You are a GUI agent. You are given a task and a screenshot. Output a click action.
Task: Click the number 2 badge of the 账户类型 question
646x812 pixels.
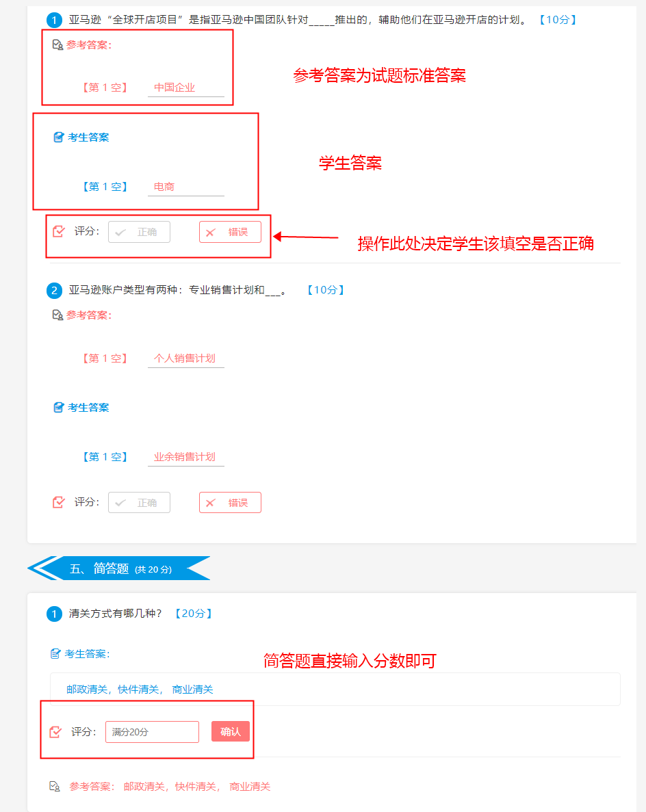pos(54,291)
